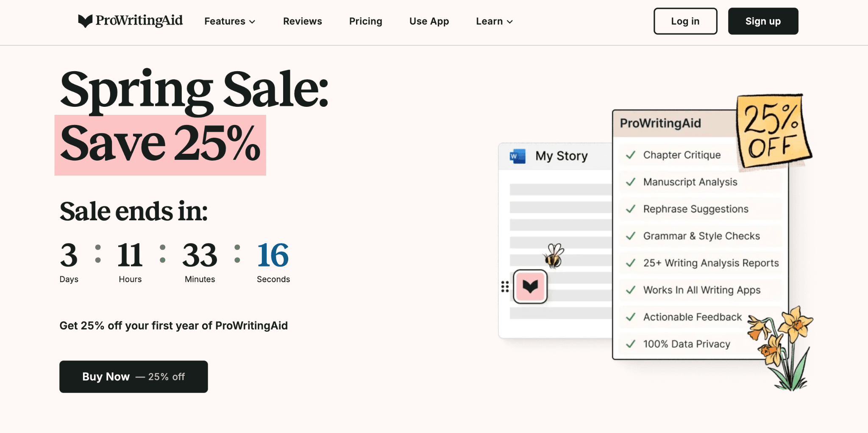The width and height of the screenshot is (868, 433).
Task: Go to the Pricing page
Action: point(365,21)
